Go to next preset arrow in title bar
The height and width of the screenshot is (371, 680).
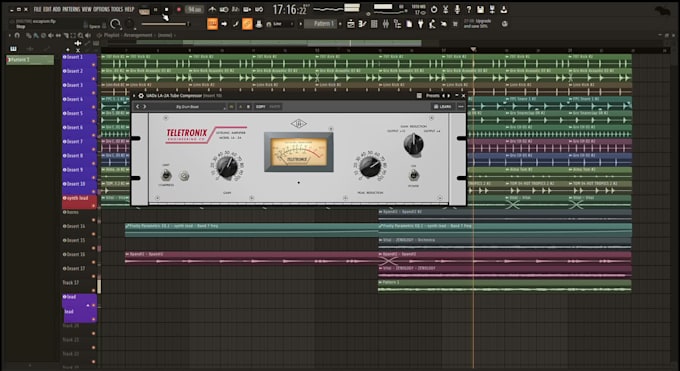coord(448,96)
